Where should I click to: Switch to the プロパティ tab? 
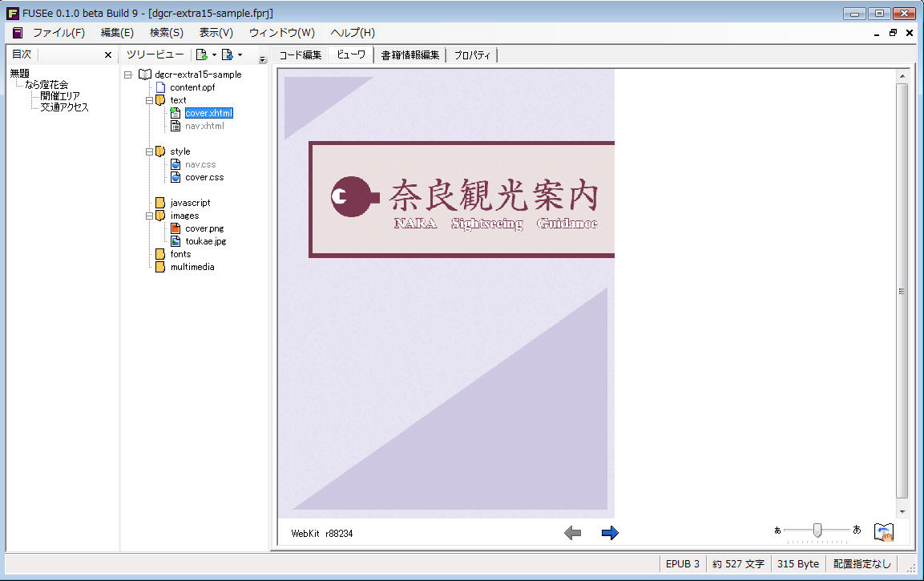(x=472, y=55)
